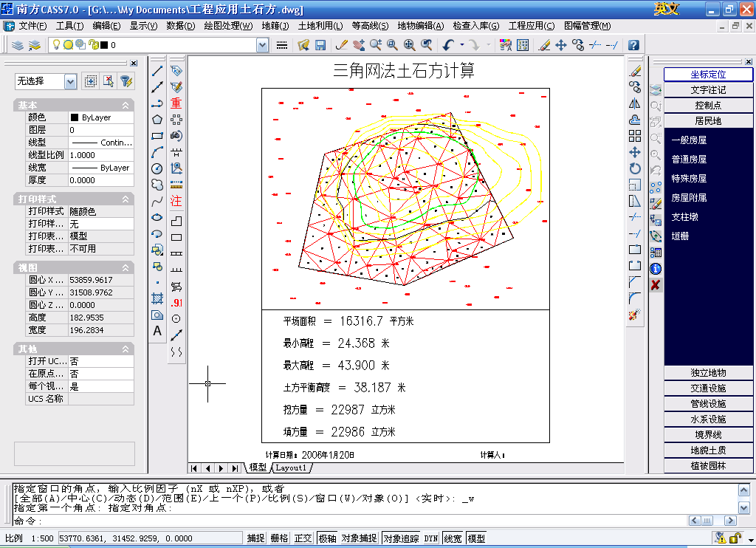Open the 无选择 selection dropdown
Screen dimensions: 756x548
pos(70,81)
